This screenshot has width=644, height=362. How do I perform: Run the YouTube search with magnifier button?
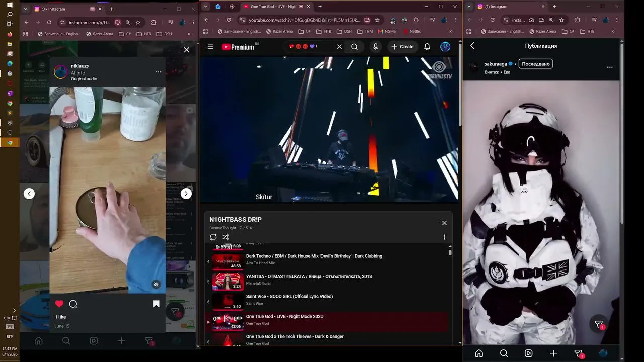tap(354, 47)
